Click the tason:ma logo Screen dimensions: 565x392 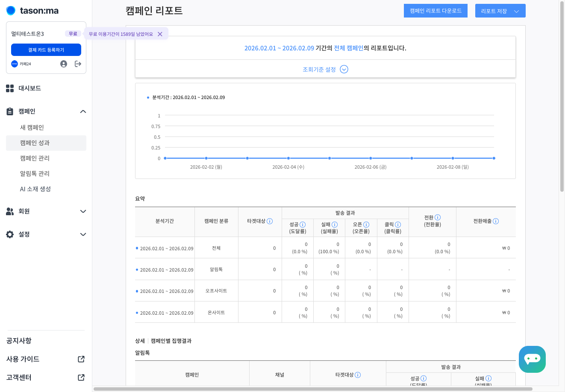(x=32, y=11)
